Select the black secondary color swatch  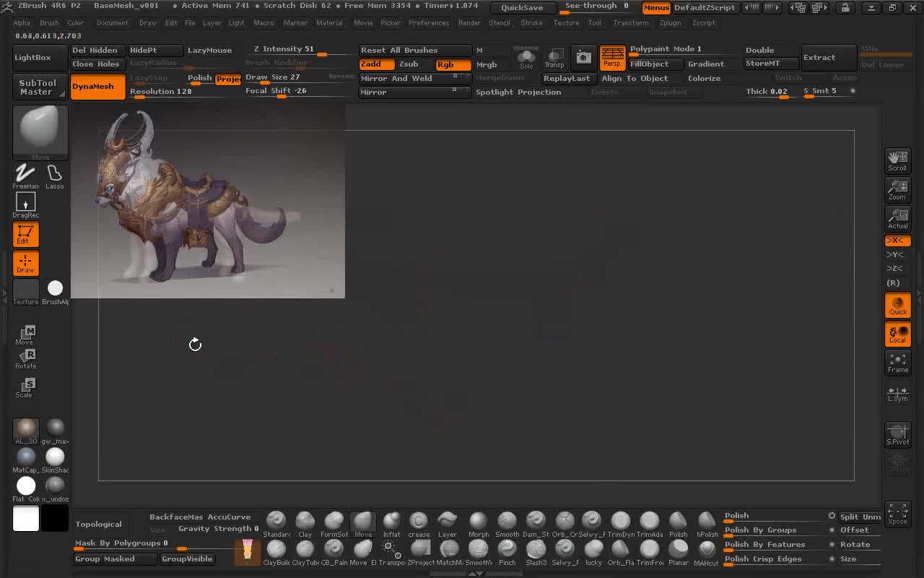tap(54, 519)
